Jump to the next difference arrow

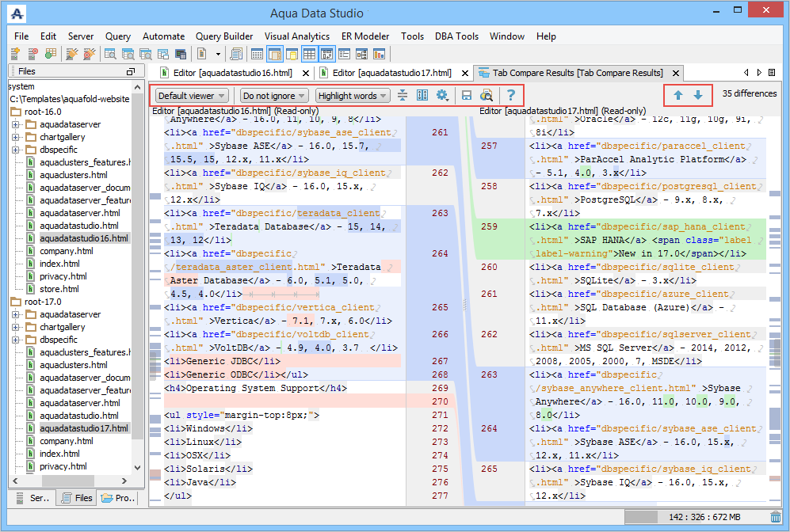tap(697, 95)
